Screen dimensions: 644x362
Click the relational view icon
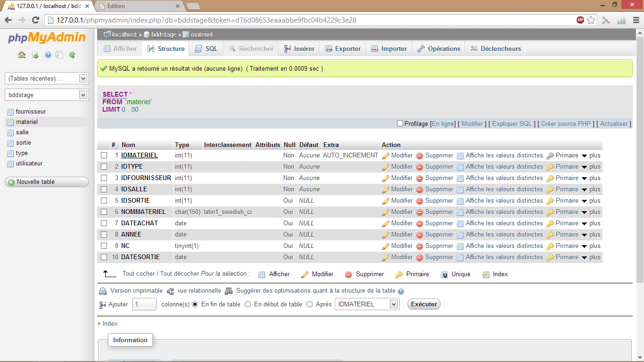(170, 290)
